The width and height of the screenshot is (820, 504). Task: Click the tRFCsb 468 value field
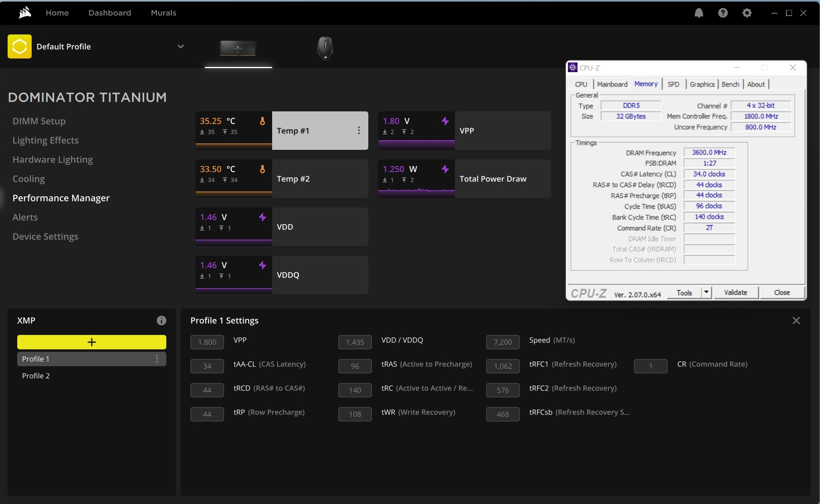point(503,414)
